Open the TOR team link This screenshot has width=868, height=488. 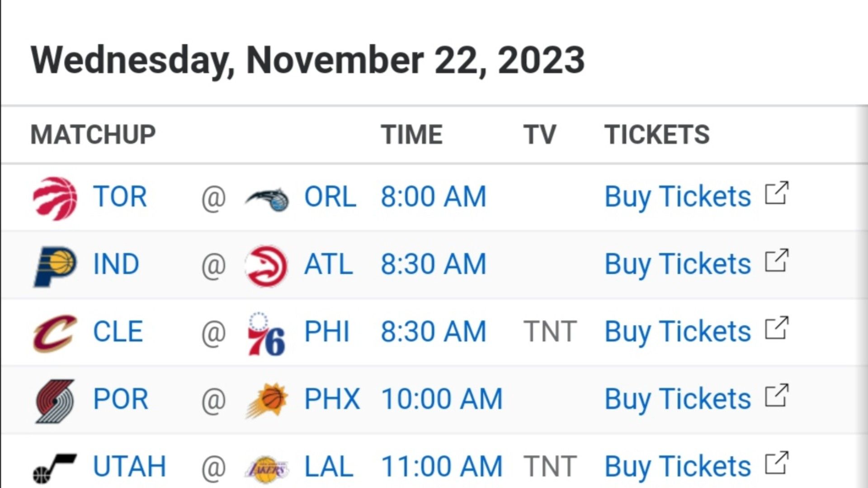(120, 197)
